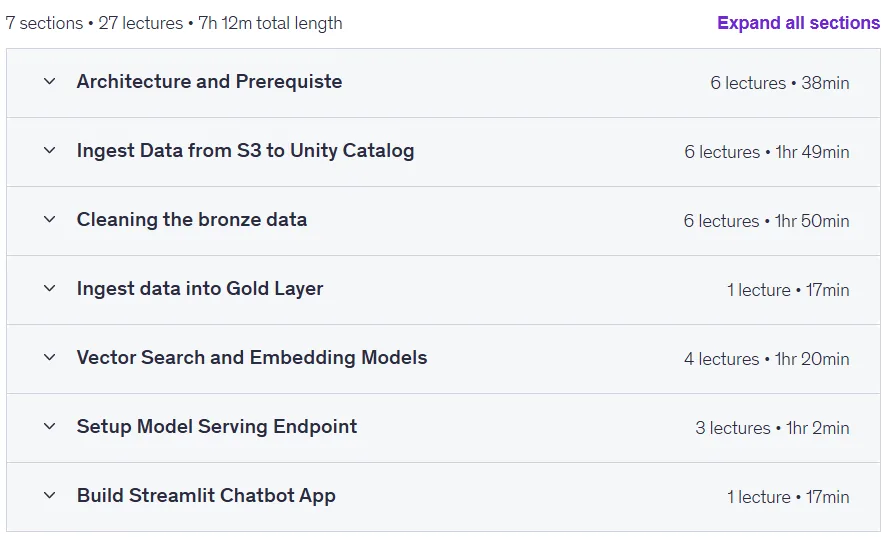Select Vector Search and Embedding Models heading
Image resolution: width=887 pixels, height=537 pixels.
[x=252, y=358]
